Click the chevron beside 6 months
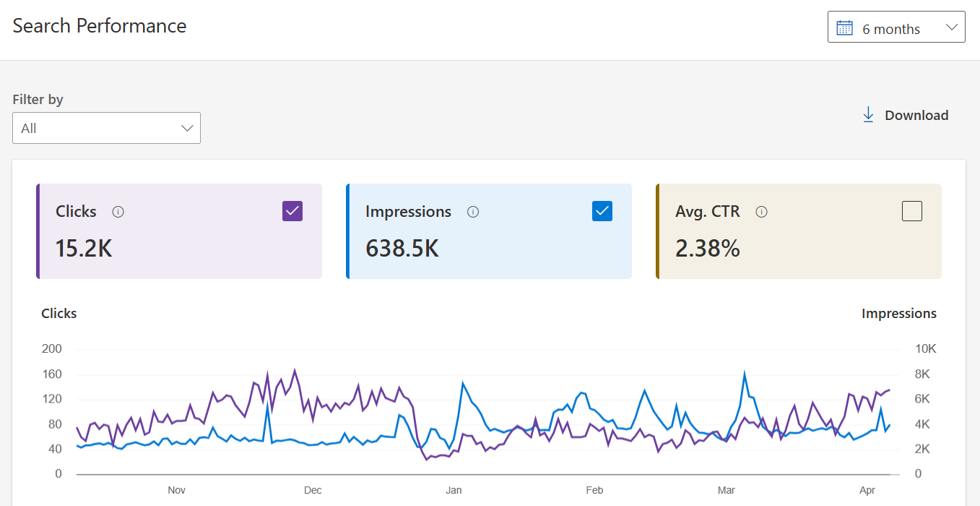980x506 pixels. [951, 27]
